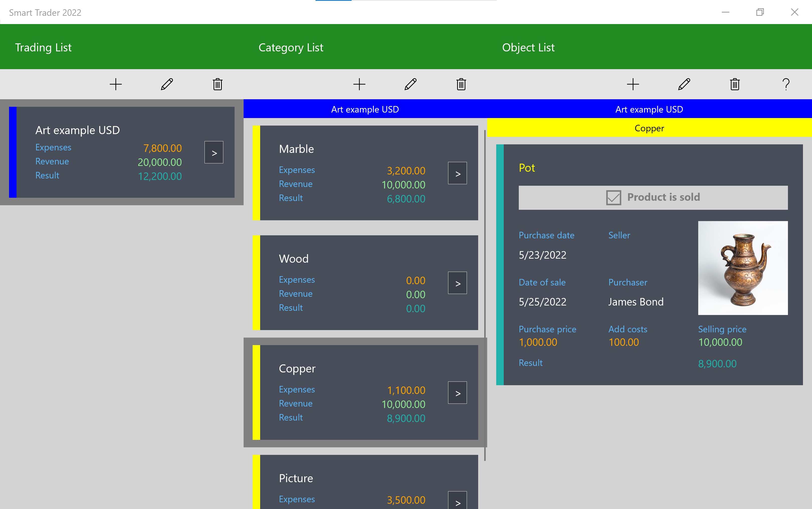This screenshot has height=509, width=812.
Task: Add a new item to Trading List
Action: click(116, 84)
